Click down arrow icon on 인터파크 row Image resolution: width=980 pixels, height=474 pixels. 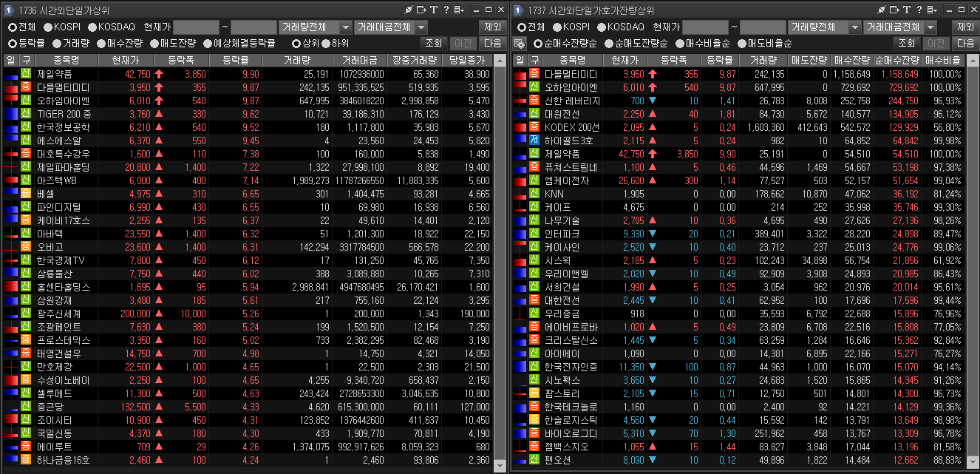pos(652,234)
